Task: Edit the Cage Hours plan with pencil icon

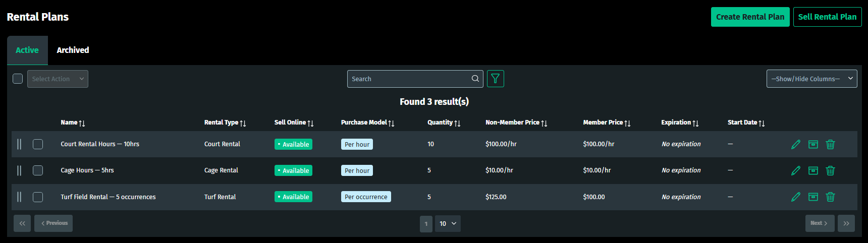Action: click(796, 171)
